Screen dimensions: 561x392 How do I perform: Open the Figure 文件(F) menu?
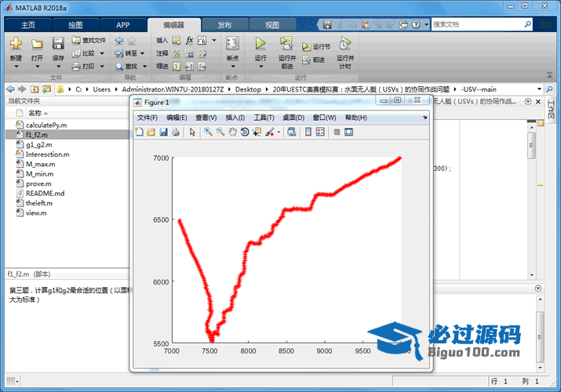148,118
